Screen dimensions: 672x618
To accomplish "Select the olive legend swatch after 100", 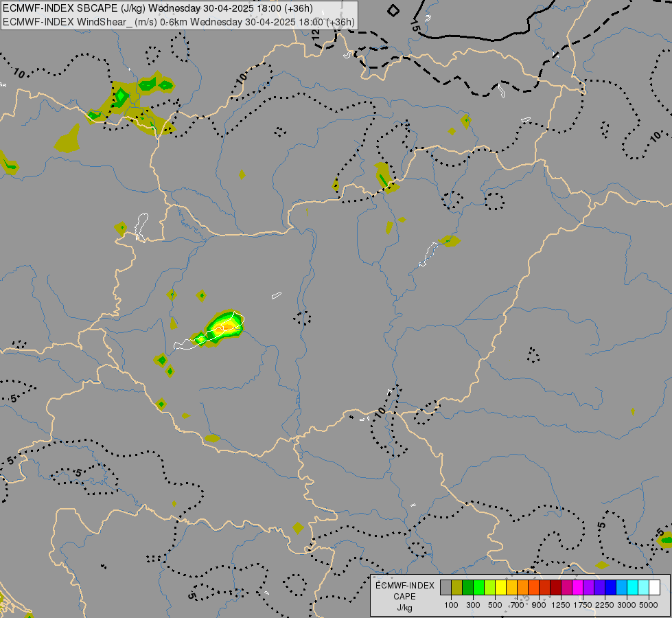I will 457,588.
